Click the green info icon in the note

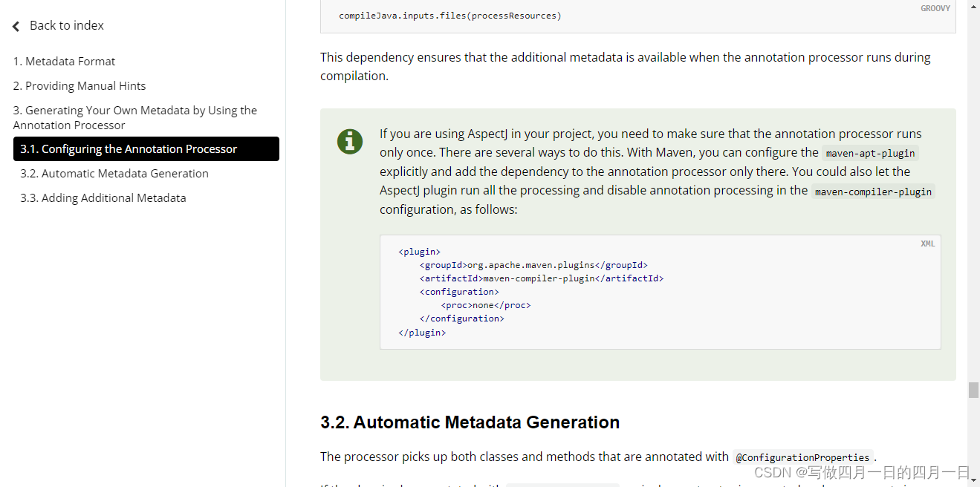click(350, 141)
